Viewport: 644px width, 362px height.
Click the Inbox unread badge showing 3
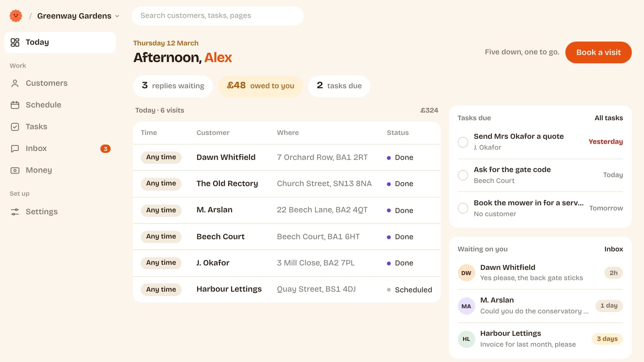click(x=106, y=149)
